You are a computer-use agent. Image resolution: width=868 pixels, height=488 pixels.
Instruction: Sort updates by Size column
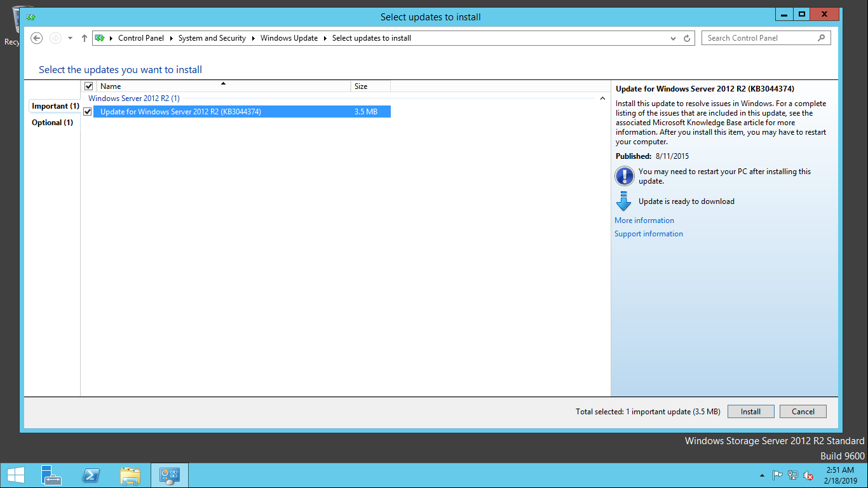370,86
